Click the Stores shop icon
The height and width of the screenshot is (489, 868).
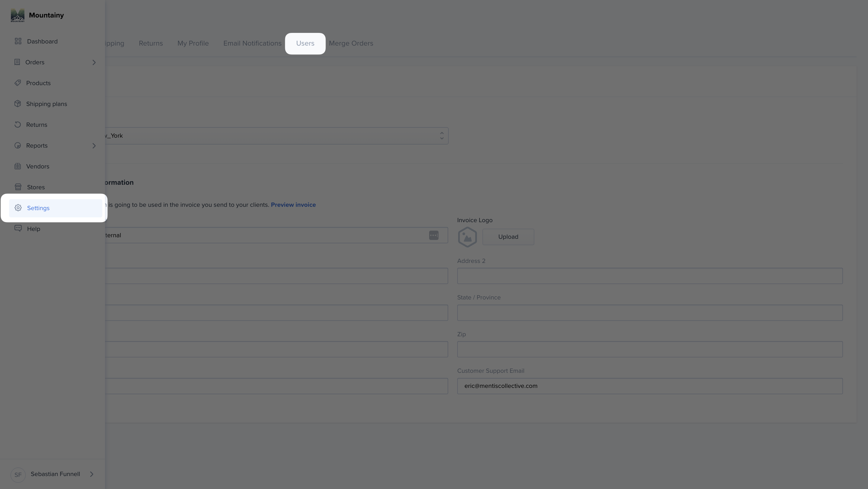tap(18, 187)
